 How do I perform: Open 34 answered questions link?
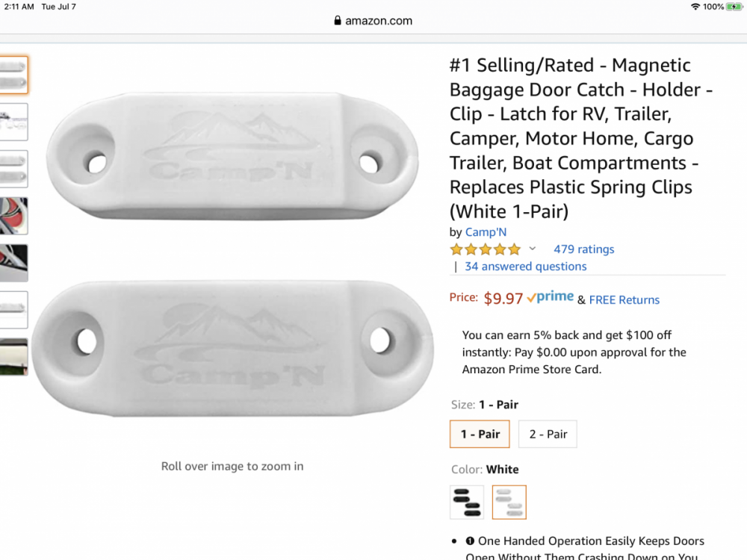pos(525,267)
